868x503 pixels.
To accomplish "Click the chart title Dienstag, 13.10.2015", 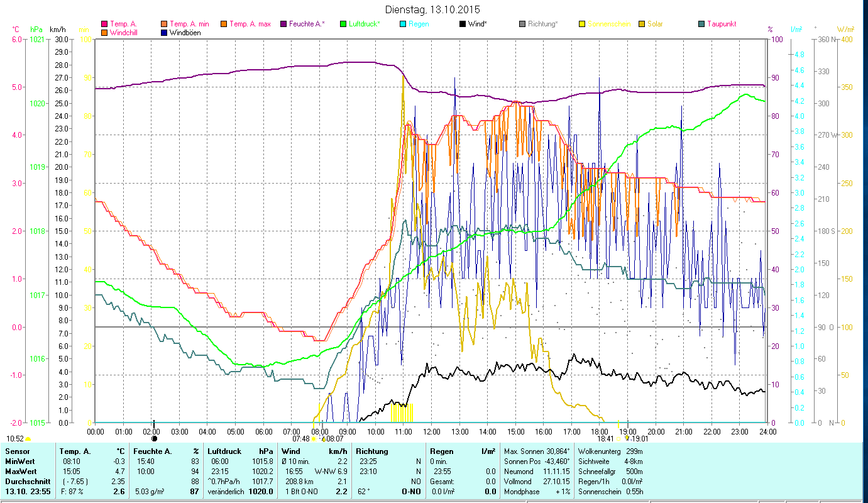I will pos(433,10).
